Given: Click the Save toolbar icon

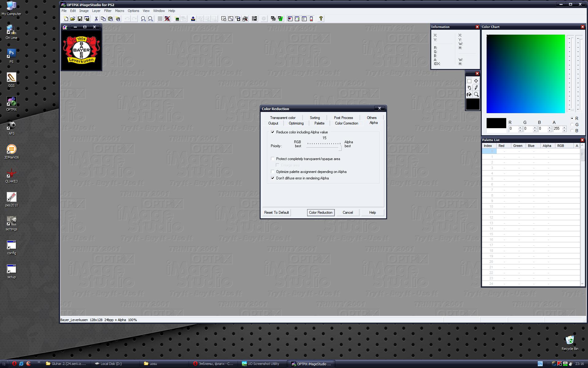Looking at the screenshot, I should tap(80, 19).
